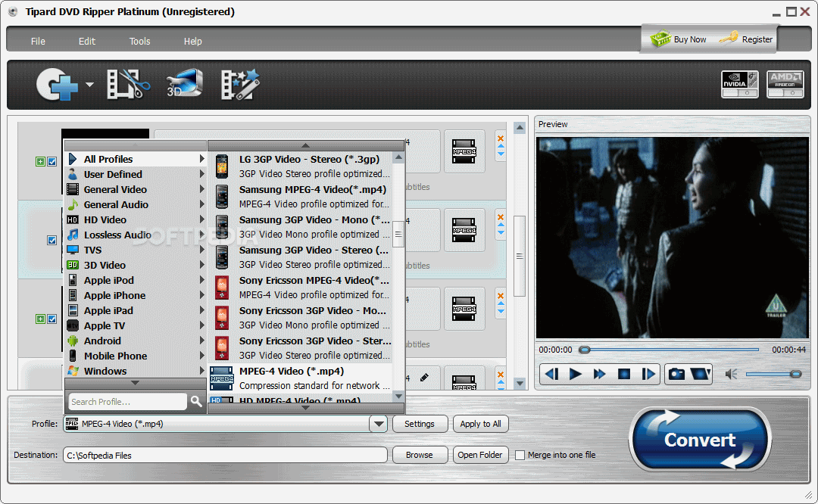Open the Profile dropdown arrow
The image size is (818, 504).
pyautogui.click(x=379, y=424)
